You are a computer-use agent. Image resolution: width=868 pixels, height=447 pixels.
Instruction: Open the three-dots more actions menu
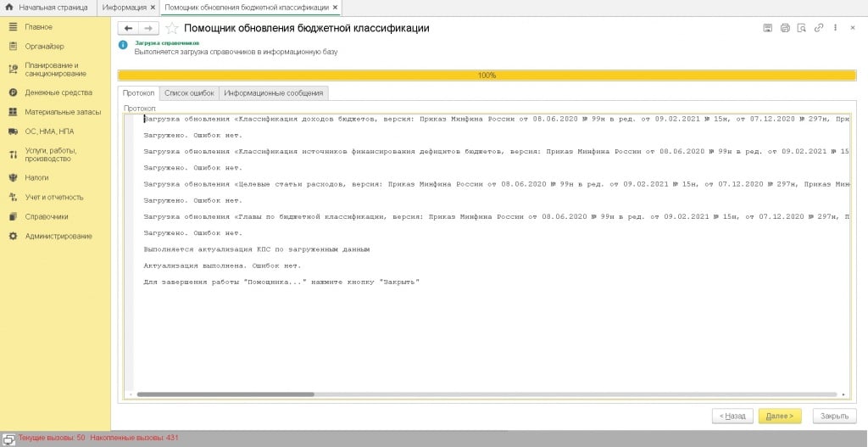click(x=836, y=28)
